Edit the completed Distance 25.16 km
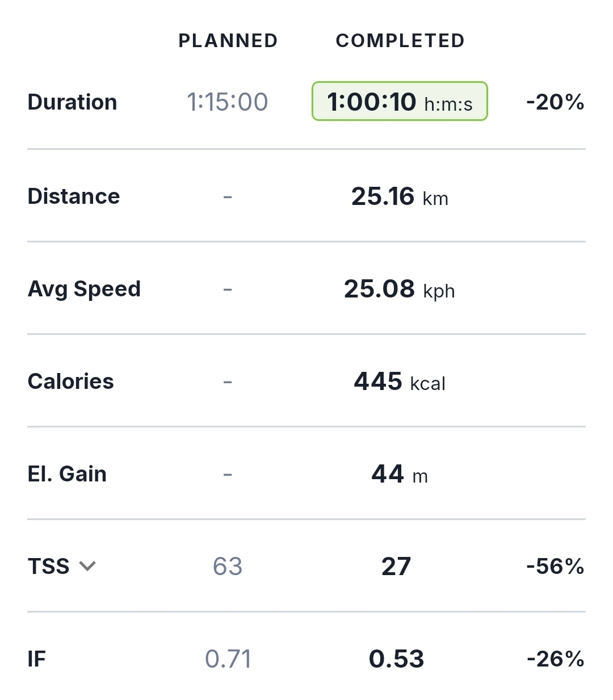 tap(399, 196)
